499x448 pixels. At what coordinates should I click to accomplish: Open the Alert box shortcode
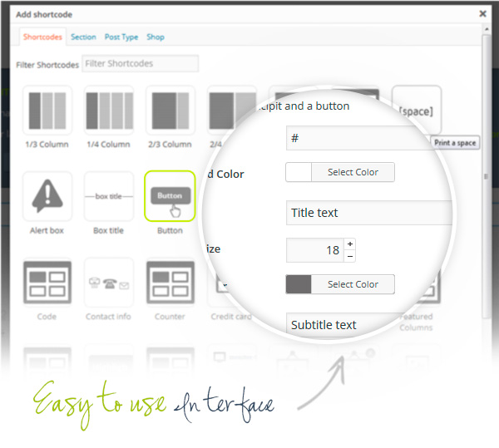pos(47,196)
